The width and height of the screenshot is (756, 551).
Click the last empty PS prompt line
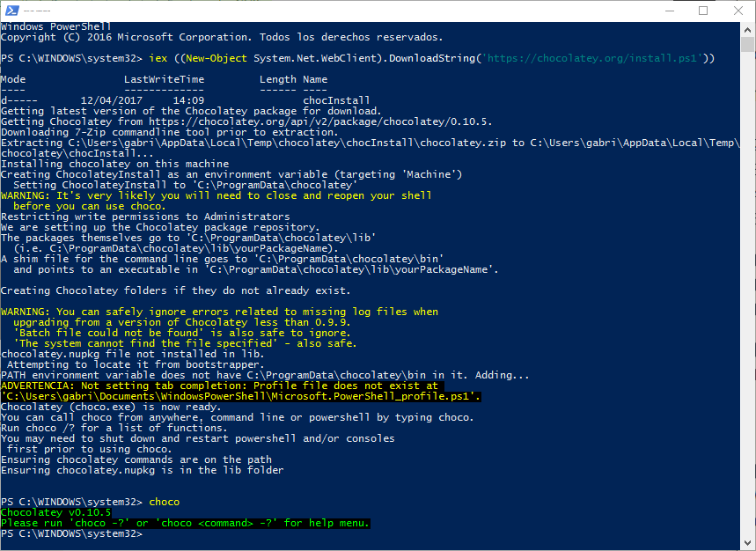coord(70,533)
